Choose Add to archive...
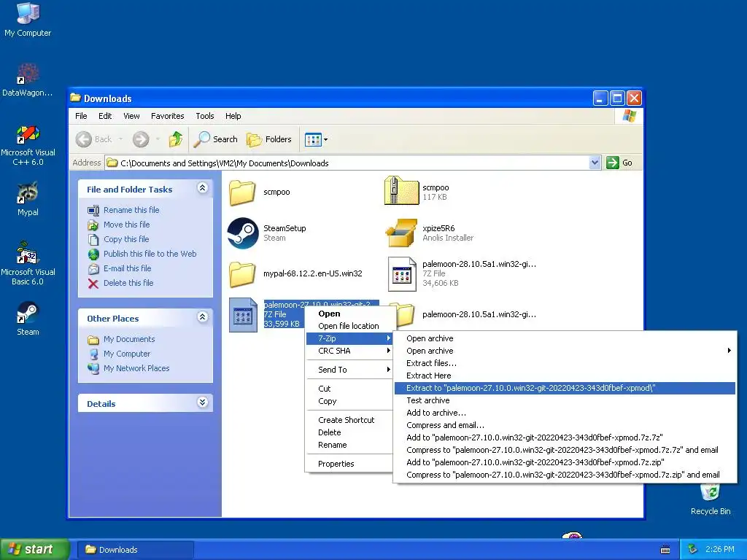This screenshot has height=560, width=747. pyautogui.click(x=565, y=413)
